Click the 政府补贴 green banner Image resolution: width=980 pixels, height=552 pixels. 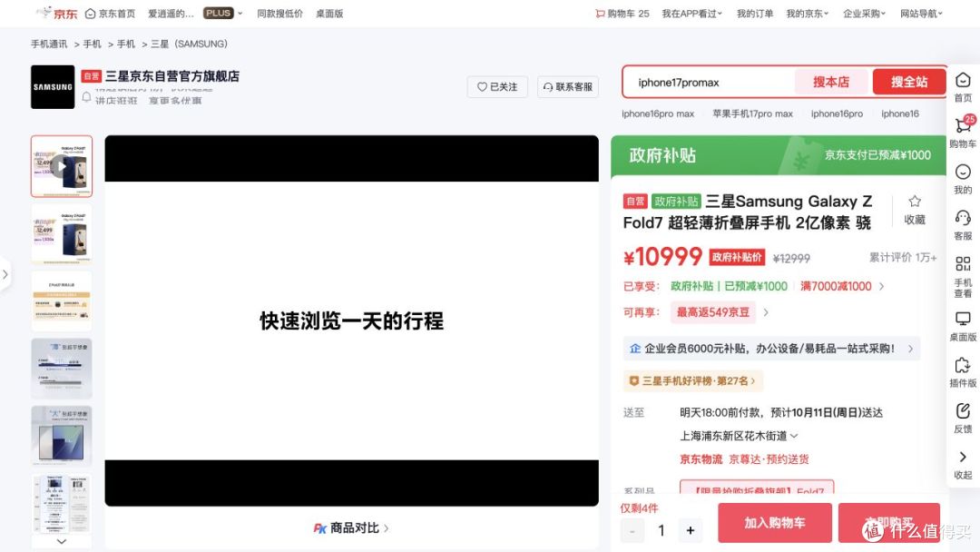pos(779,155)
